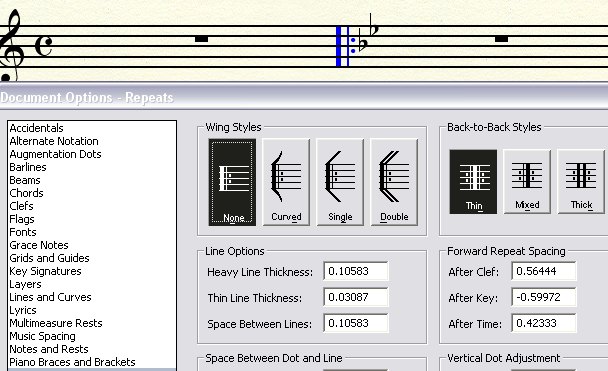The width and height of the screenshot is (608, 371).
Task: Choose Thin back-to-back repeat style
Action: point(473,182)
